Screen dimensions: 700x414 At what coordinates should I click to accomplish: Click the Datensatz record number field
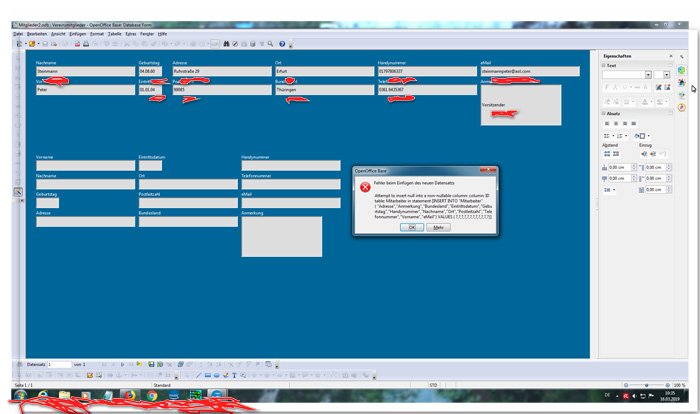click(58, 364)
